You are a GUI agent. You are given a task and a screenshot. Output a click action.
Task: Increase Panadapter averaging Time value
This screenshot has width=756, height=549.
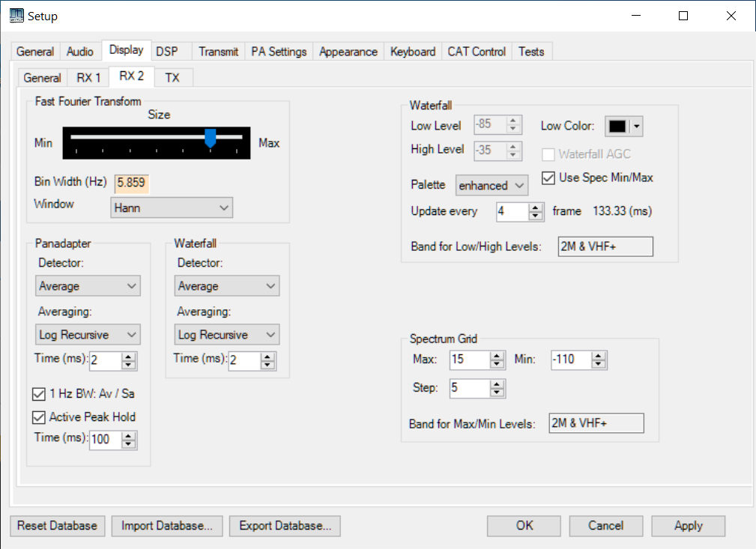pyautogui.click(x=129, y=357)
